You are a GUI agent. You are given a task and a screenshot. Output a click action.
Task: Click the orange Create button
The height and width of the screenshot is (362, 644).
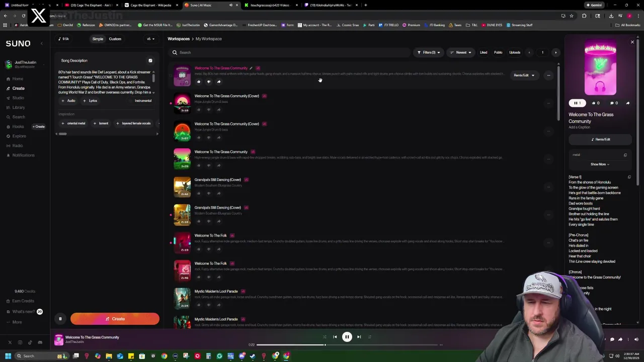click(x=115, y=319)
